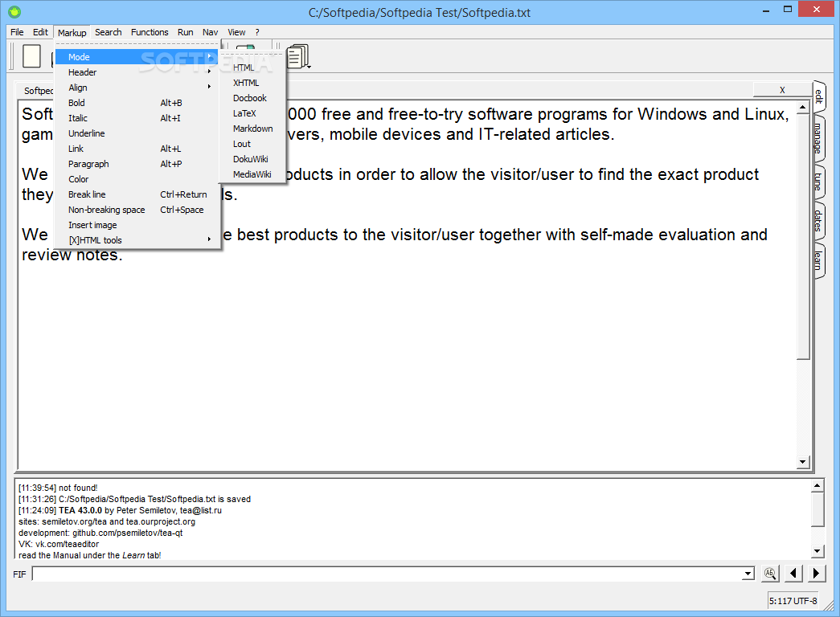Image resolution: width=840 pixels, height=617 pixels.
Task: Choose Italic from the Markup menu
Action: [137, 118]
